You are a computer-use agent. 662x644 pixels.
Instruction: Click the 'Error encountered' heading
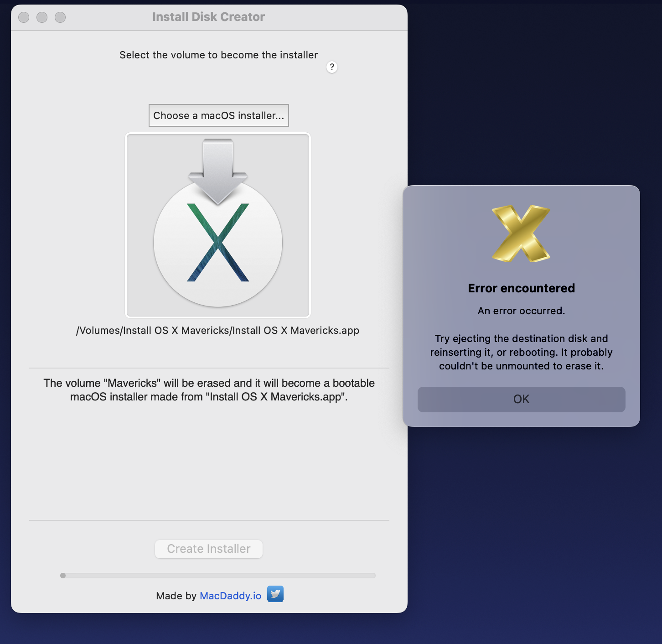tap(522, 288)
